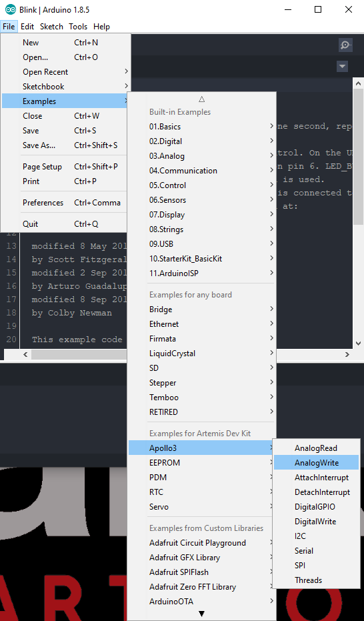Click horizontal scrollbar left arrow
364x621 pixels.
click(26, 354)
